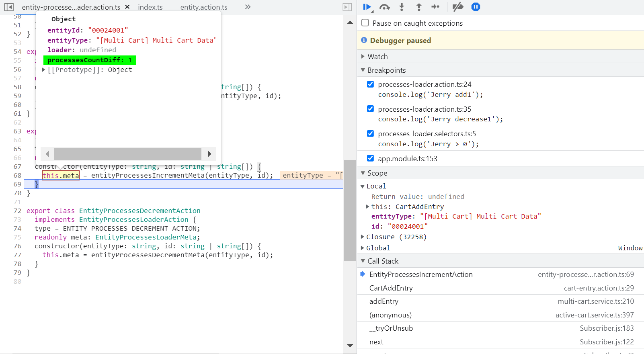Open app.module.ts:153 breakpoint location
The image size is (644, 354).
tap(408, 159)
